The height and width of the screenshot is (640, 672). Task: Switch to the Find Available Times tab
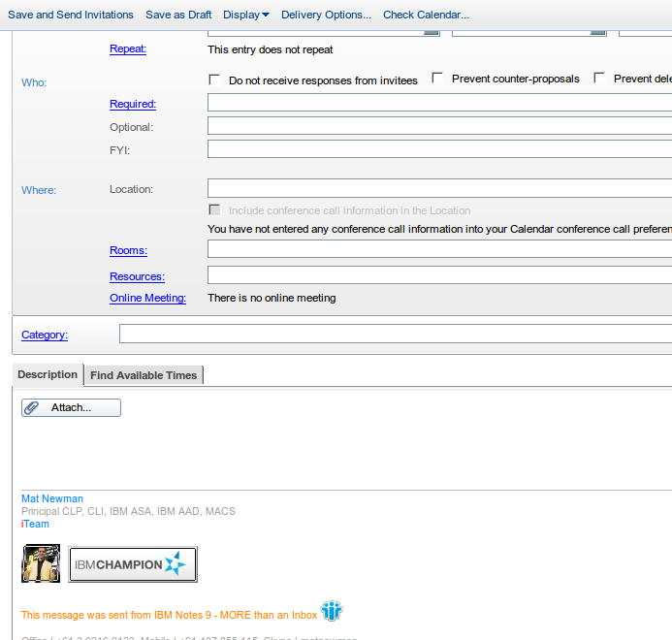[144, 375]
